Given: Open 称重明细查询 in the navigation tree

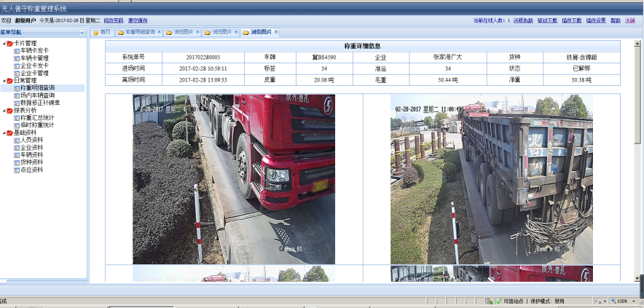Looking at the screenshot, I should click(x=37, y=88).
